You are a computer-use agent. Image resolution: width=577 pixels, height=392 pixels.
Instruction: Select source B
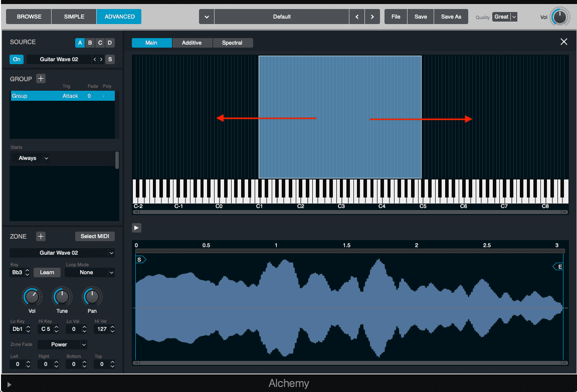90,43
